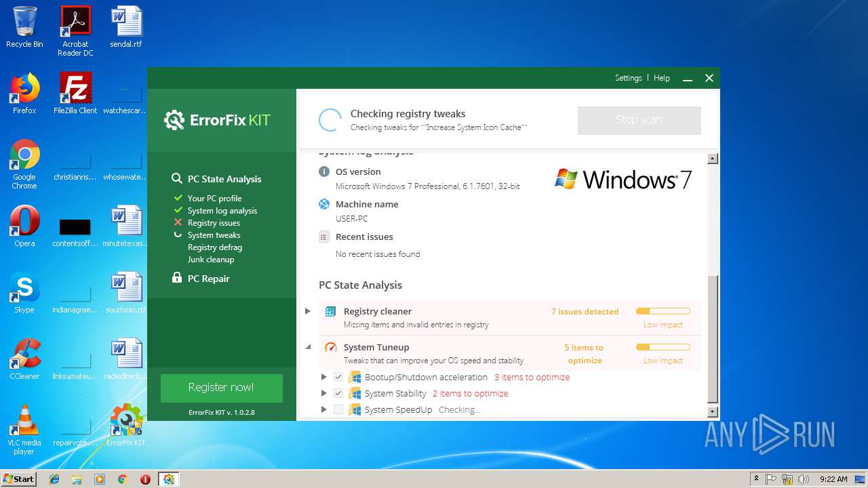
Task: Click the PC Repair lock icon
Action: 177,278
